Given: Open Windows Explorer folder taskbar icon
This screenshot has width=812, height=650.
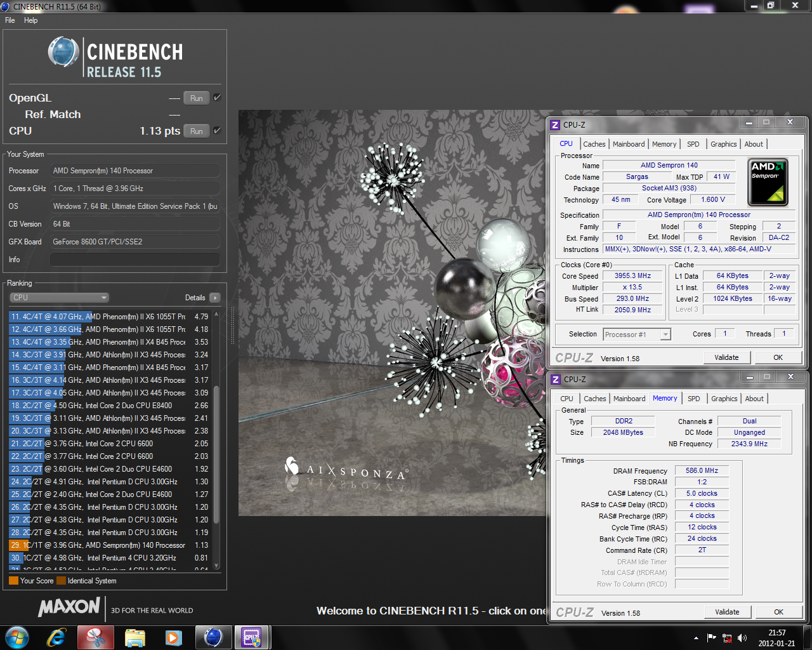Looking at the screenshot, I should (x=135, y=637).
